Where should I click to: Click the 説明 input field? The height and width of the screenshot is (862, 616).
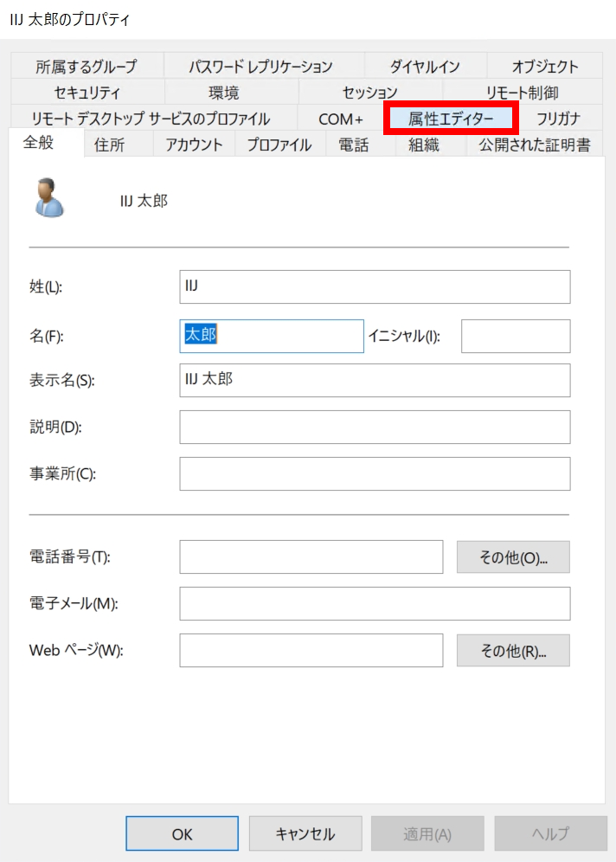(x=375, y=427)
